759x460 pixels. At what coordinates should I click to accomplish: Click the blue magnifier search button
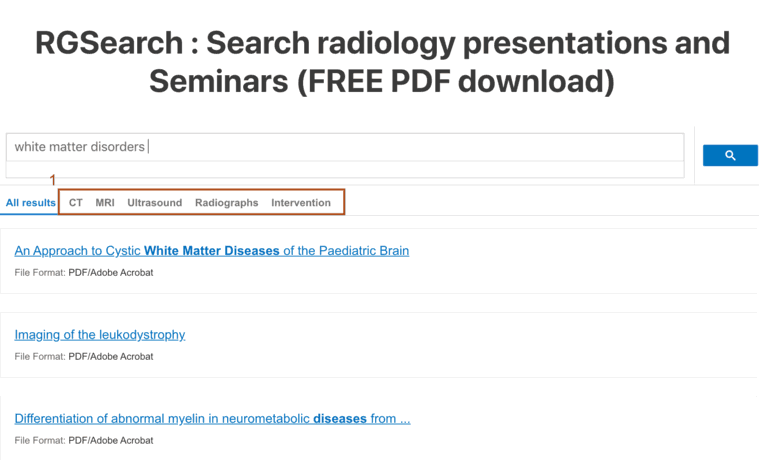[x=730, y=155]
